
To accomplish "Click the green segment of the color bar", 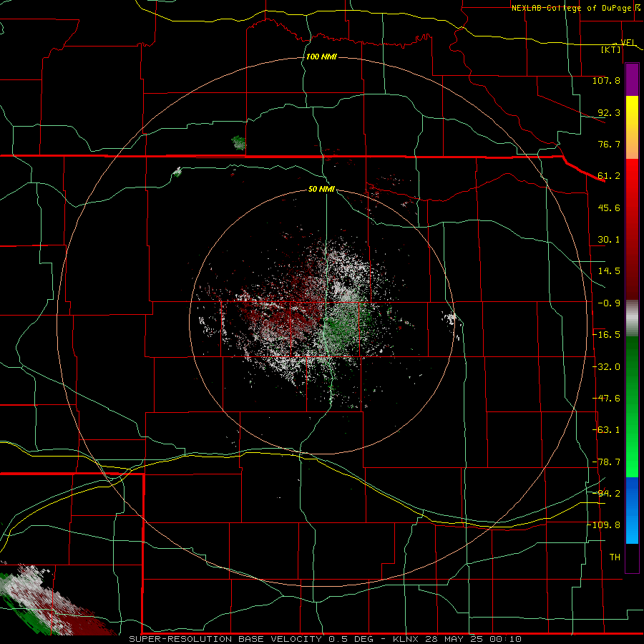I will click(632, 406).
